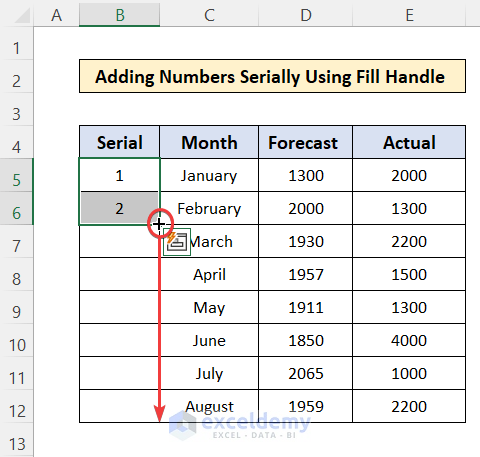Select column C header
This screenshot has width=480, height=457.
[209, 14]
